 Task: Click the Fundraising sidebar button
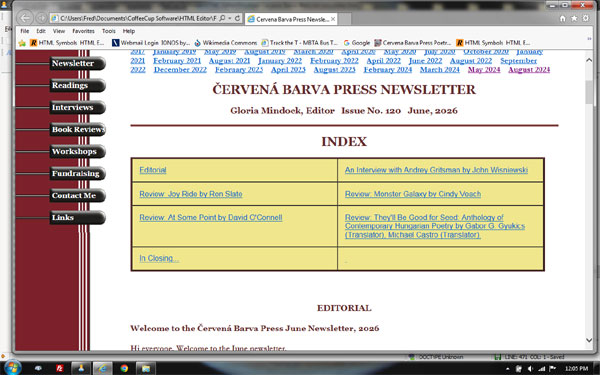pos(77,173)
